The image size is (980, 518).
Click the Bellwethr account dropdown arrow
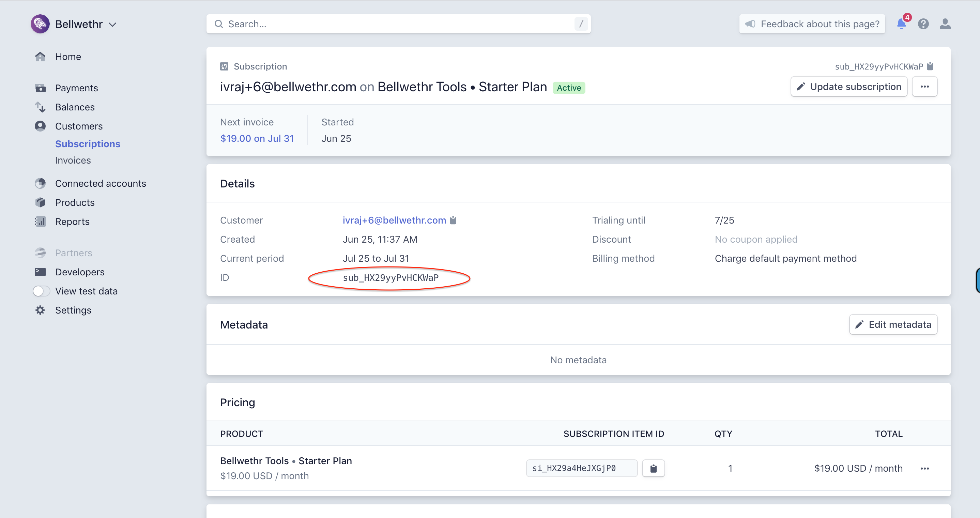113,25
